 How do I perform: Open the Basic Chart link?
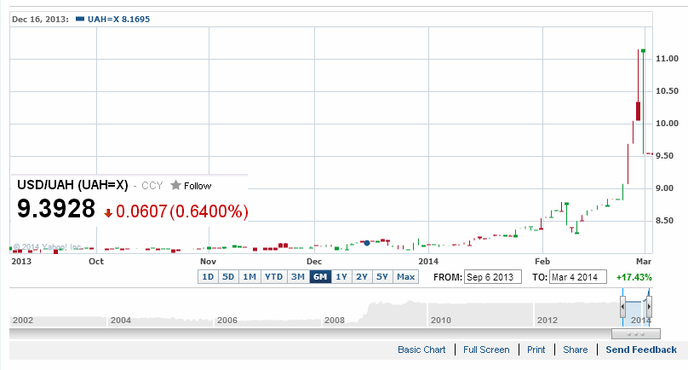pos(422,350)
